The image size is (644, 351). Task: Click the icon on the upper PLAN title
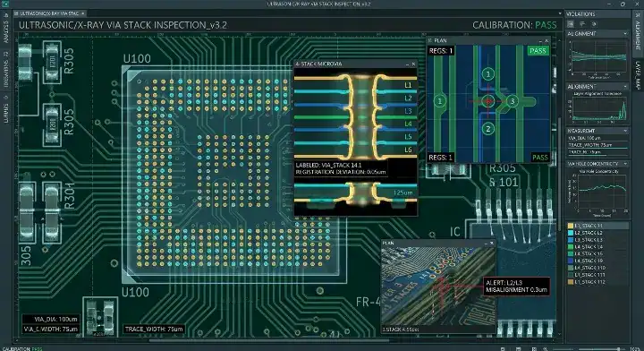pos(430,40)
